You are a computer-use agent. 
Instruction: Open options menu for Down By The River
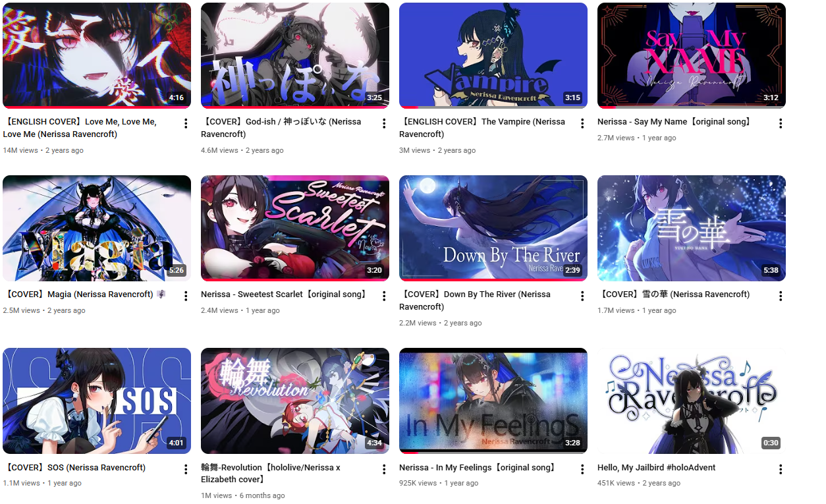tap(582, 296)
